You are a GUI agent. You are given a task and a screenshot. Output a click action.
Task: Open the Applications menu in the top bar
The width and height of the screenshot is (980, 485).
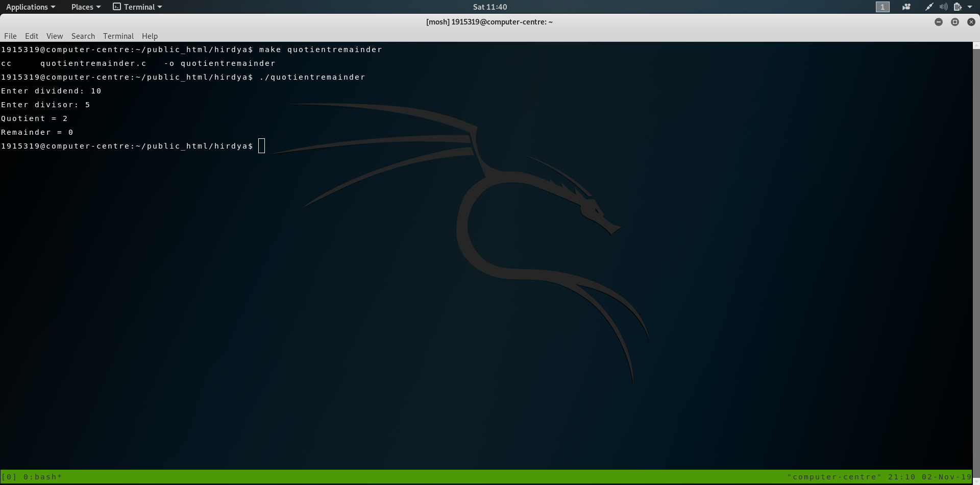[x=30, y=7]
